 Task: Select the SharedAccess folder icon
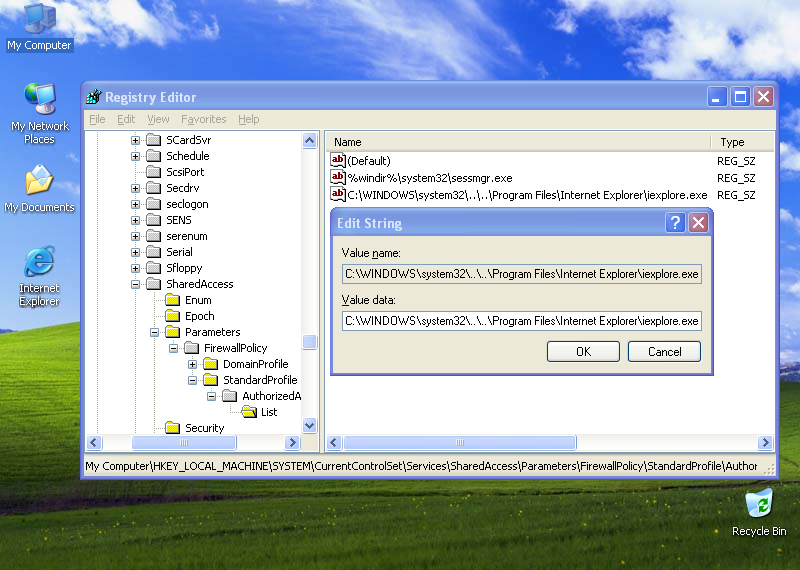coord(154,284)
